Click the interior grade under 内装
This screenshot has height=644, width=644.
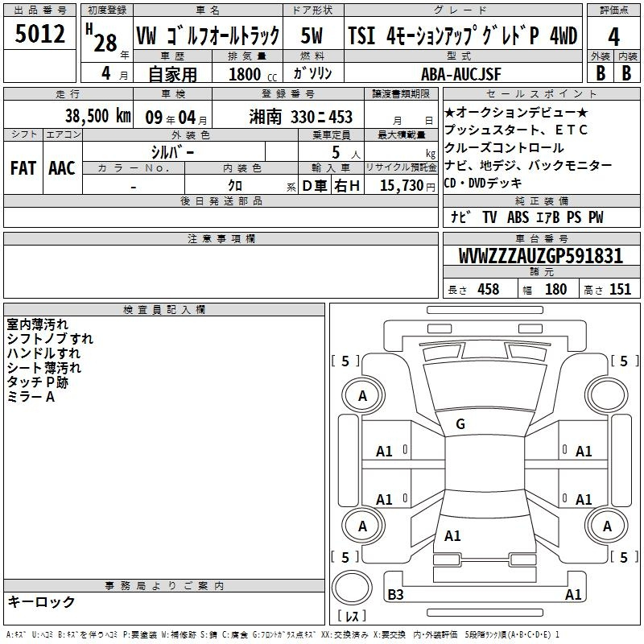coord(627,73)
